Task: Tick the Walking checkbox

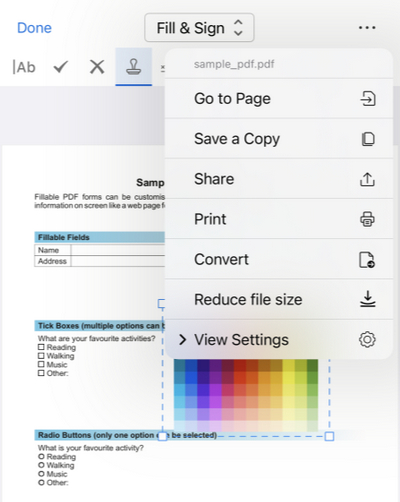Action: point(41,356)
